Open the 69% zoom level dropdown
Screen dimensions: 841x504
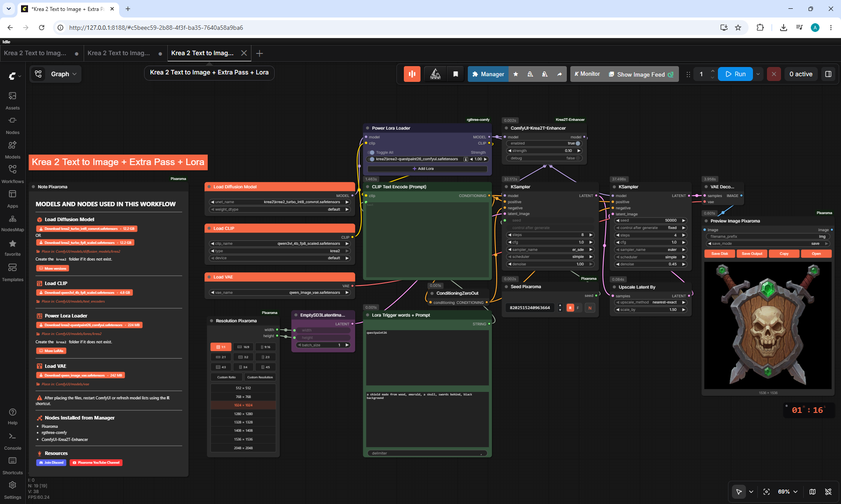788,492
